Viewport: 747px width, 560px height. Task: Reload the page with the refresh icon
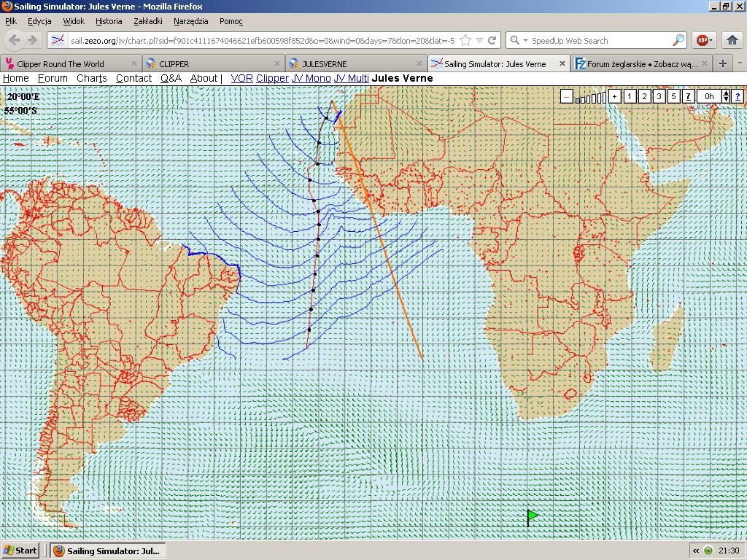(x=492, y=41)
